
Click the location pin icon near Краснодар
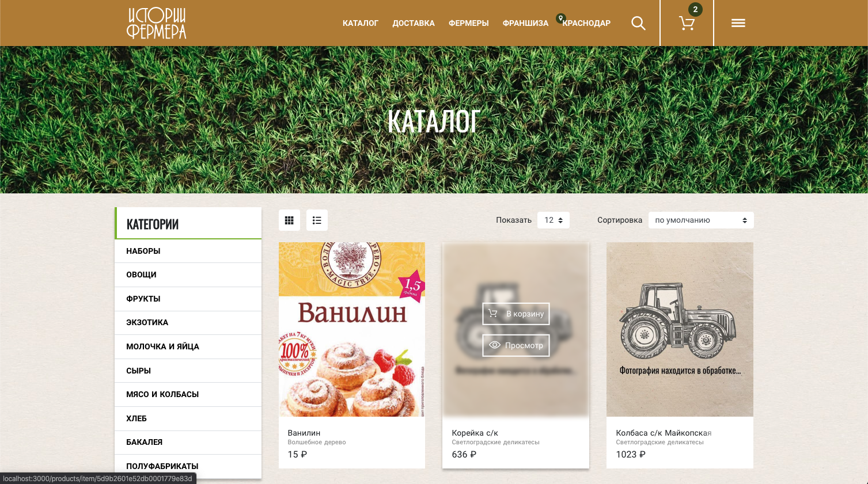(x=560, y=18)
